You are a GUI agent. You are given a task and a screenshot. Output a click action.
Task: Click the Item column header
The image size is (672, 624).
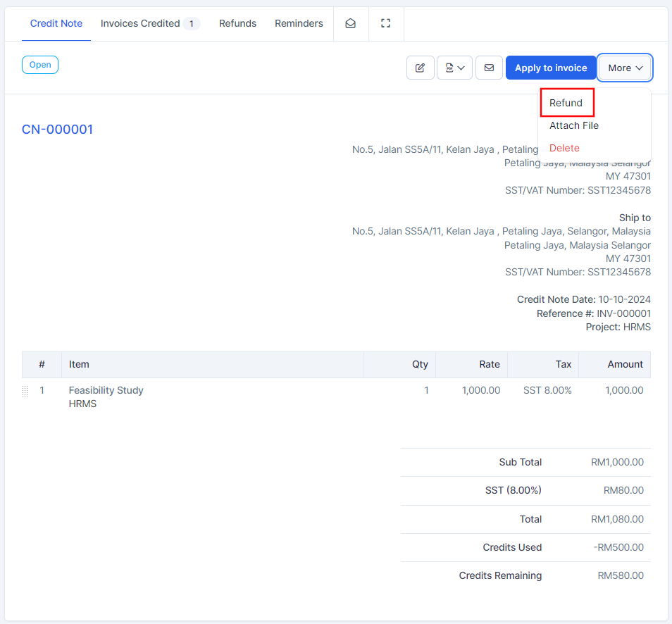point(79,364)
